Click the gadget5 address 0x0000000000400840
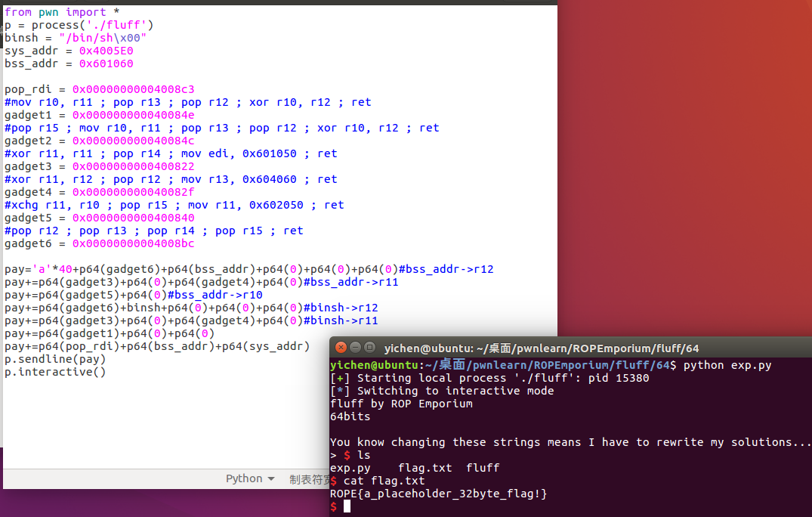 coord(133,218)
